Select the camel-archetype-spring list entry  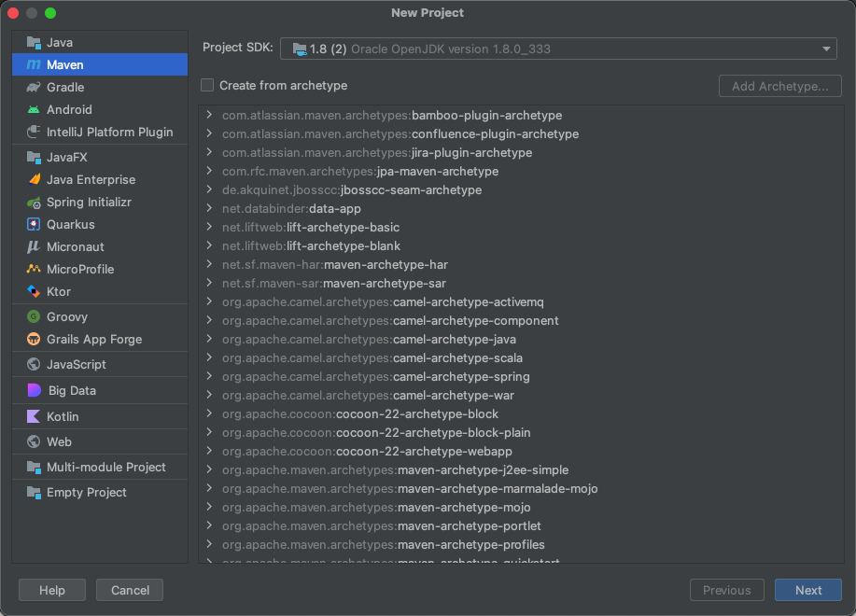tap(373, 376)
